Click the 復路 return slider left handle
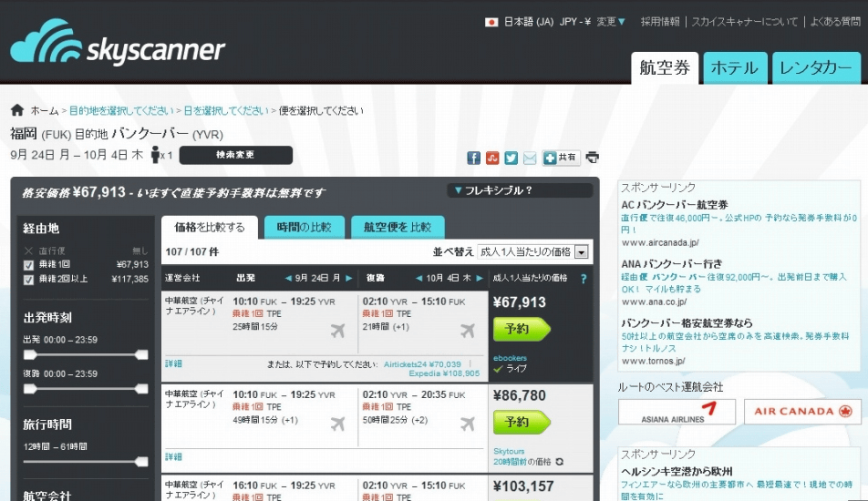This screenshot has width=868, height=501. pos(30,389)
